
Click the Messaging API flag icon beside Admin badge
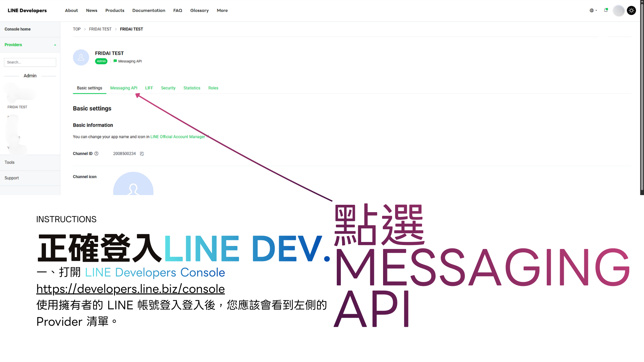click(x=115, y=61)
